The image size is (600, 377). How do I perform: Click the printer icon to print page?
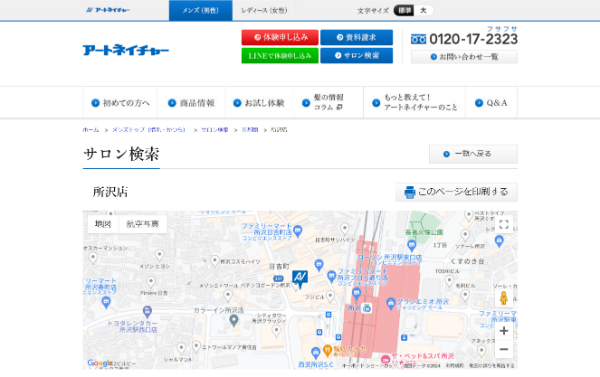click(410, 192)
